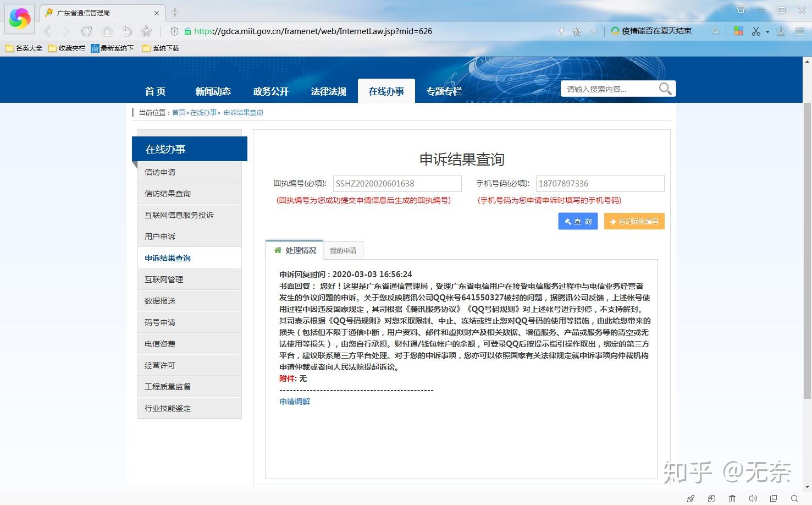Open 信访申请 in the sidebar
This screenshot has height=505, width=812.
coord(190,172)
